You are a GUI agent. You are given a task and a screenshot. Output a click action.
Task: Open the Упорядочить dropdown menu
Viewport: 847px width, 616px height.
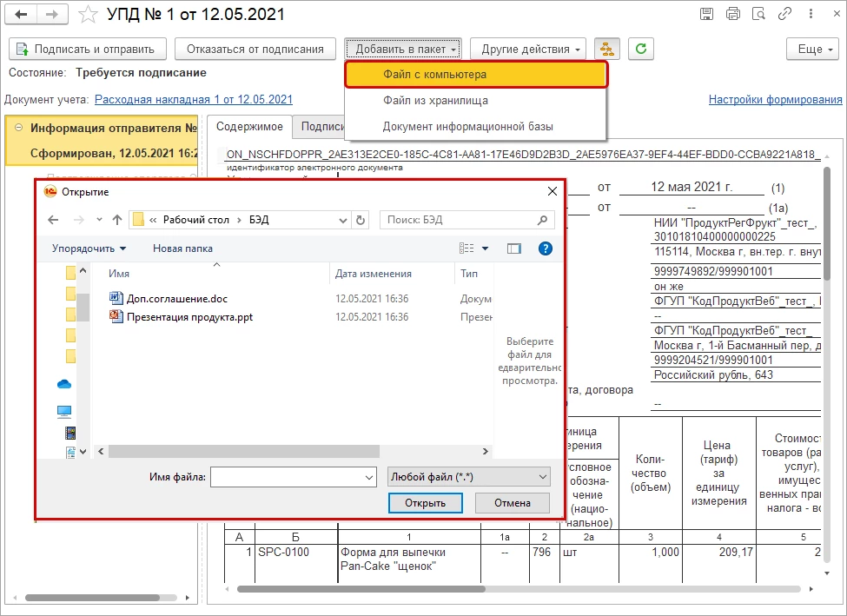pos(89,248)
